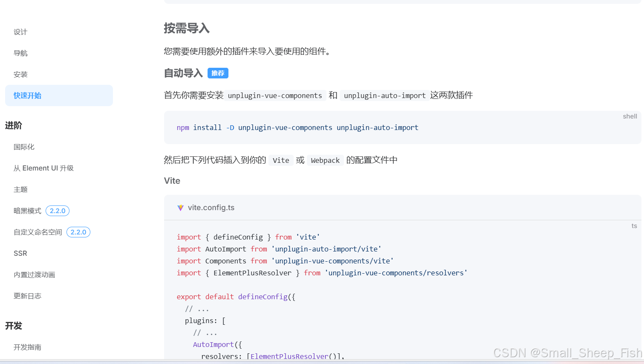Screen dimensions: 644x364
Task: Open the 安装 page from the sidebar
Action: pos(20,74)
